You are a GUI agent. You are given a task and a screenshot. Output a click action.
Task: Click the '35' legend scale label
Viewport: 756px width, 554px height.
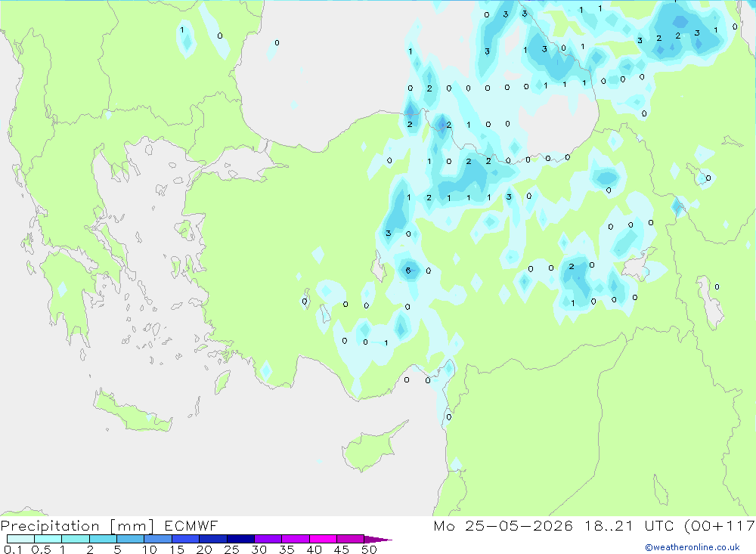[287, 549]
